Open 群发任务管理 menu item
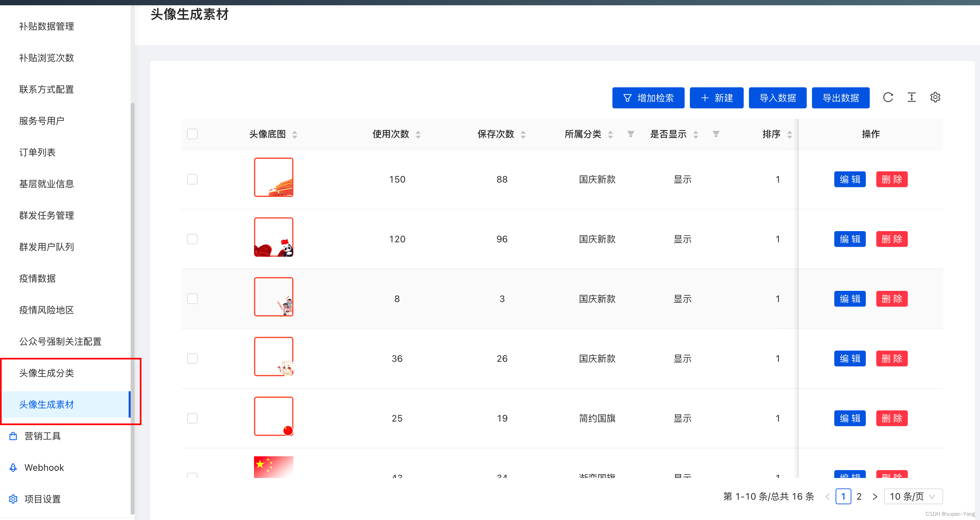This screenshot has height=520, width=980. coord(46,216)
